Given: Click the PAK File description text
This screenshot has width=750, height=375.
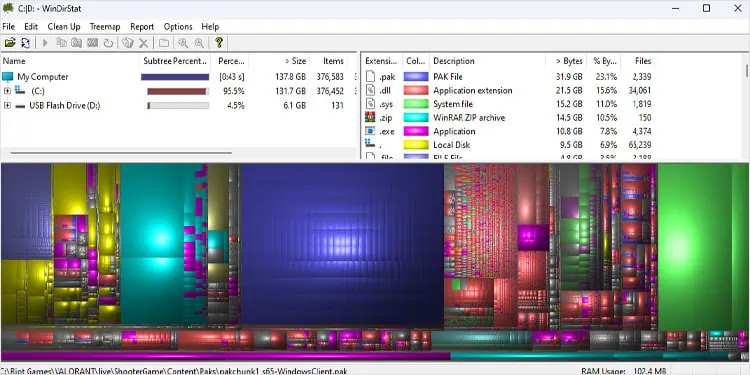Looking at the screenshot, I should click(448, 77).
